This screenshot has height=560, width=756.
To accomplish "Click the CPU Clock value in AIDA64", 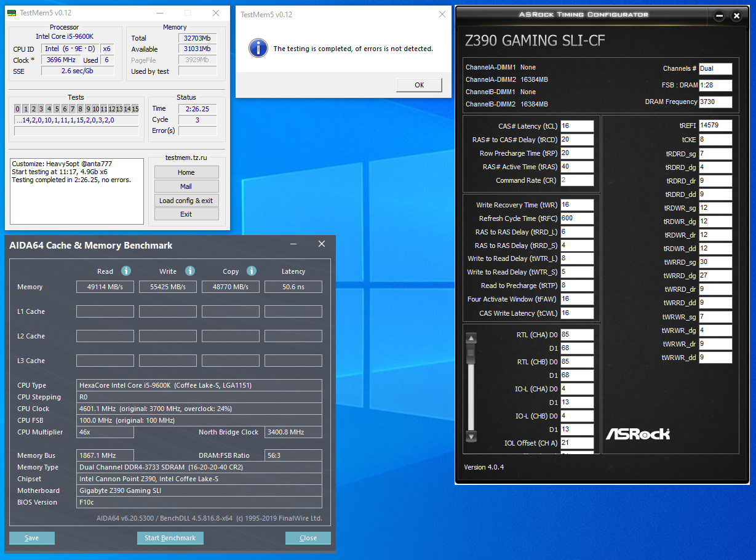I will click(x=199, y=409).
